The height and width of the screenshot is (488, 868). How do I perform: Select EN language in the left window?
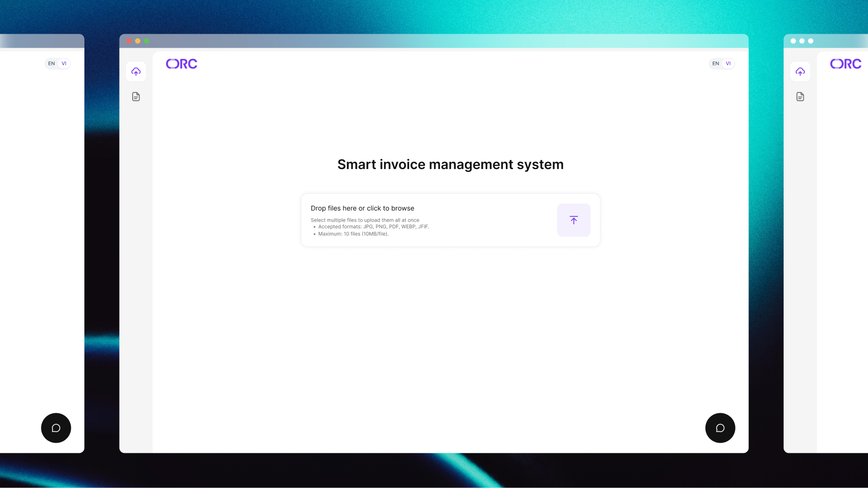tap(52, 64)
